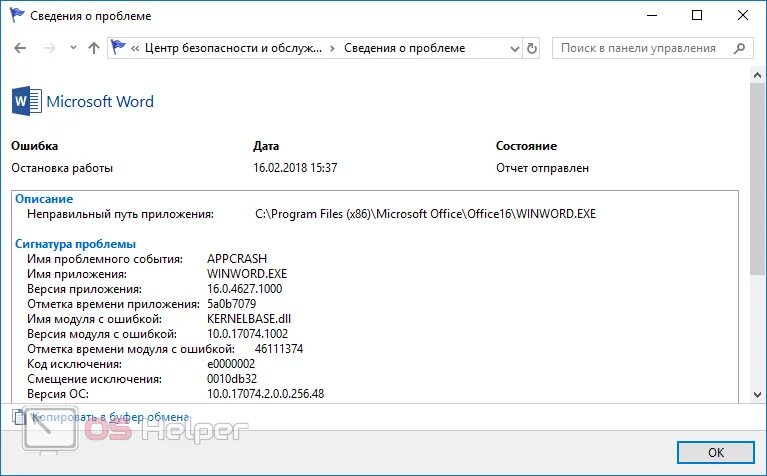Image resolution: width=767 pixels, height=476 pixels.
Task: Click the Дата column header
Action: pyautogui.click(x=266, y=146)
